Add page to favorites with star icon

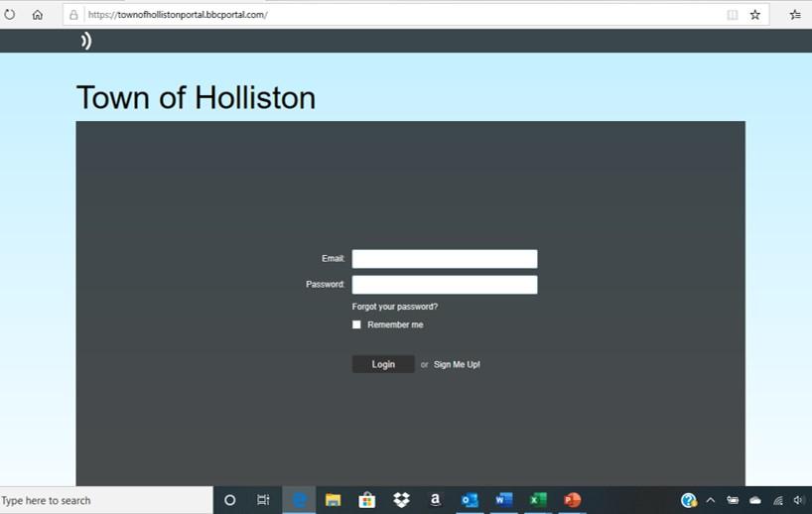(755, 15)
